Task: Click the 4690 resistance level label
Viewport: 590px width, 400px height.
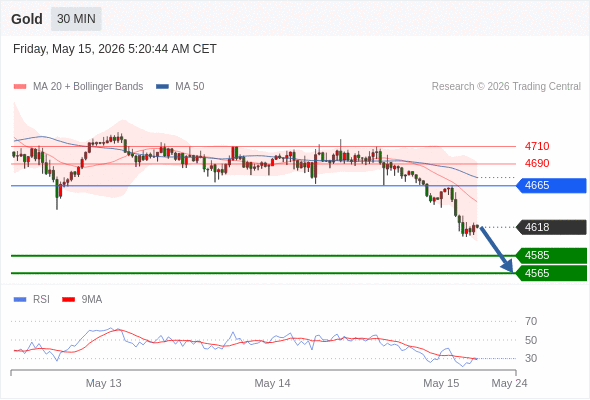Action: [537, 163]
